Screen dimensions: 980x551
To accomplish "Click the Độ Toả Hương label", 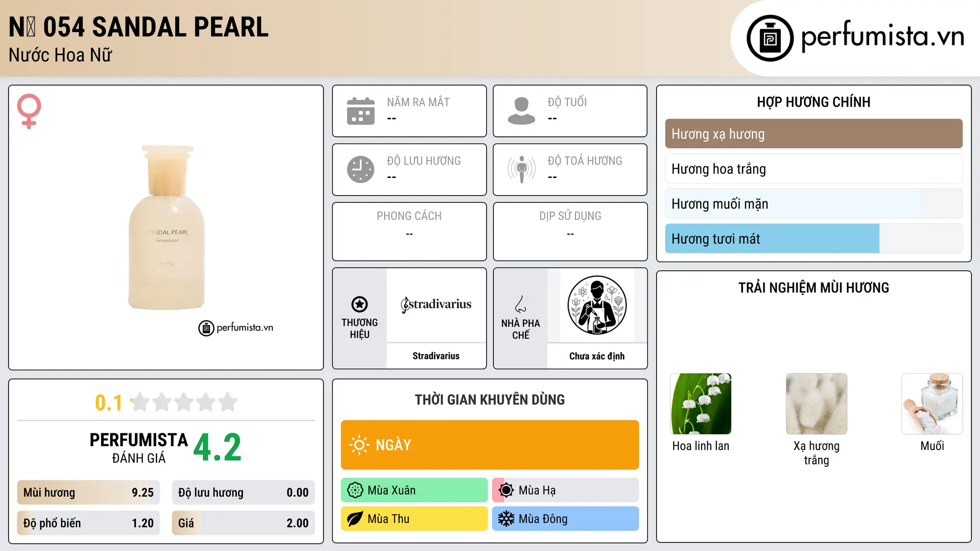I will [585, 161].
